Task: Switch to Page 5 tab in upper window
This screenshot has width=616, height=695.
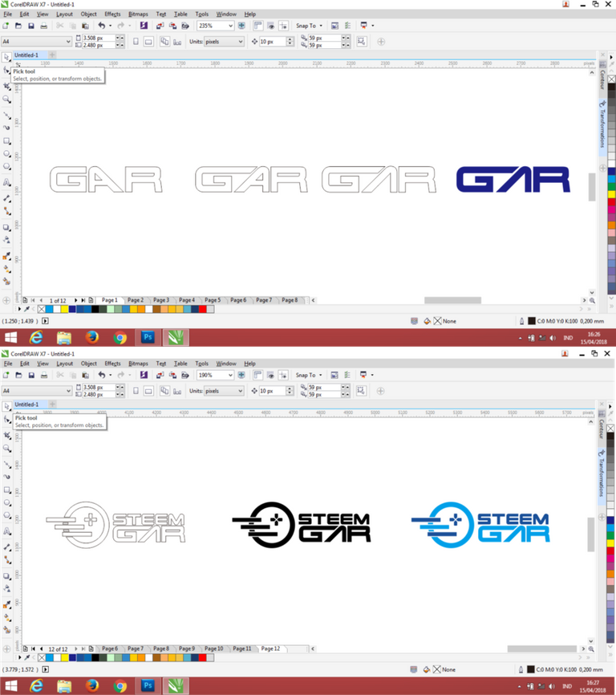Action: [213, 300]
